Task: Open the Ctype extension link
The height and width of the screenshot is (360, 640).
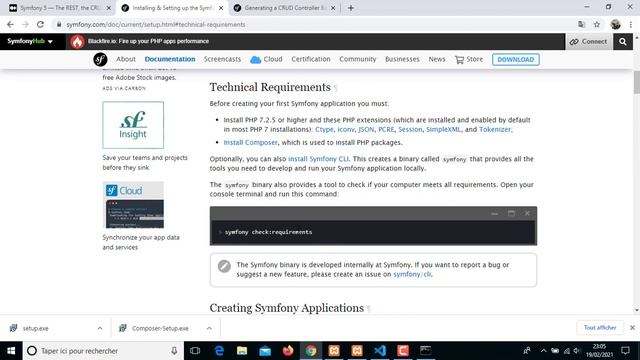Action: (324, 129)
